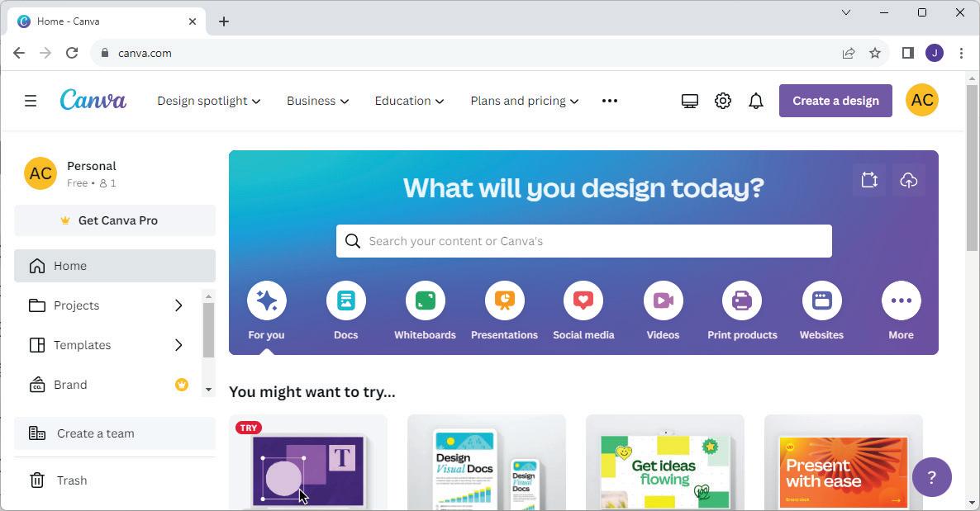Close the Home - Canva tab
Viewport: 980px width, 511px height.
pos(193,21)
